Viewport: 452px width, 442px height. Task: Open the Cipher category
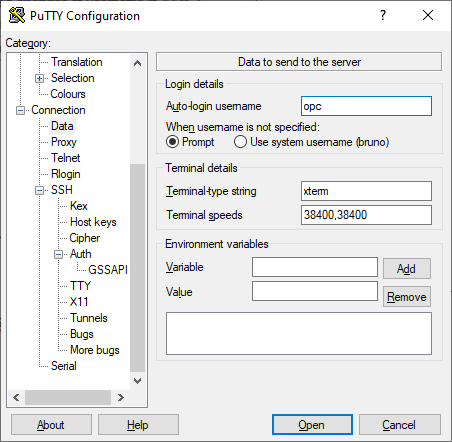click(x=84, y=238)
